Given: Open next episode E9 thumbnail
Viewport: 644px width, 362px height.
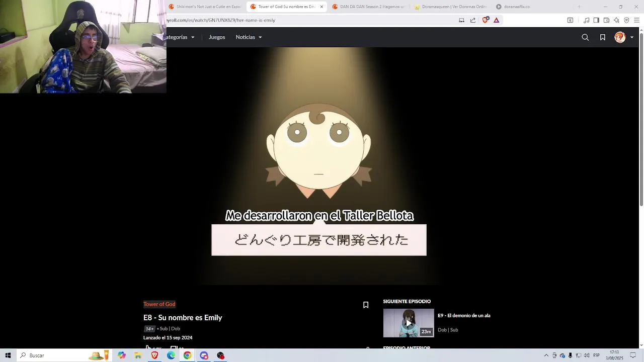Looking at the screenshot, I should click(x=409, y=323).
